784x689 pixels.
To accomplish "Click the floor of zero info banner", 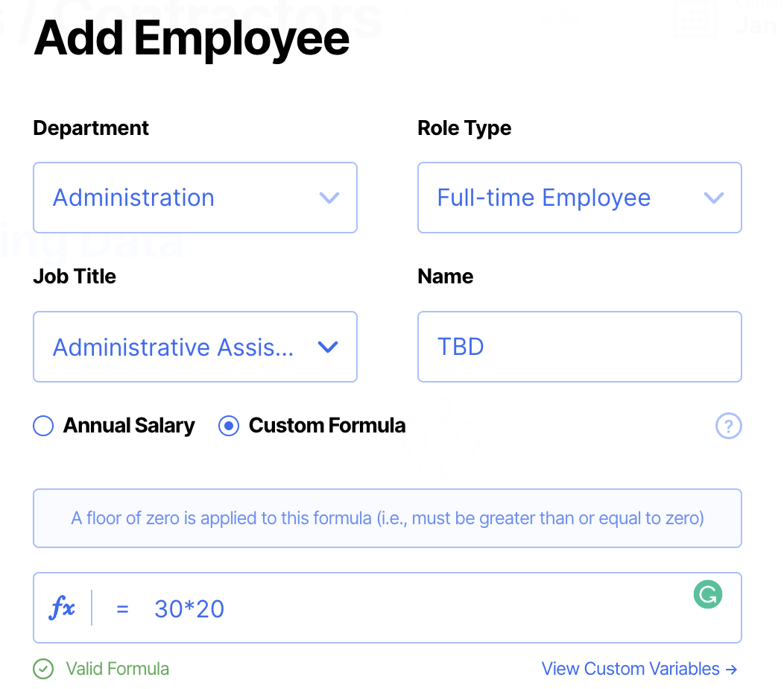I will pyautogui.click(x=388, y=518).
